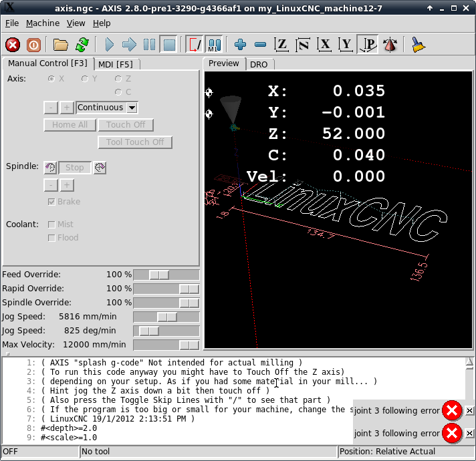Switch to the DRO tab

[x=259, y=64]
